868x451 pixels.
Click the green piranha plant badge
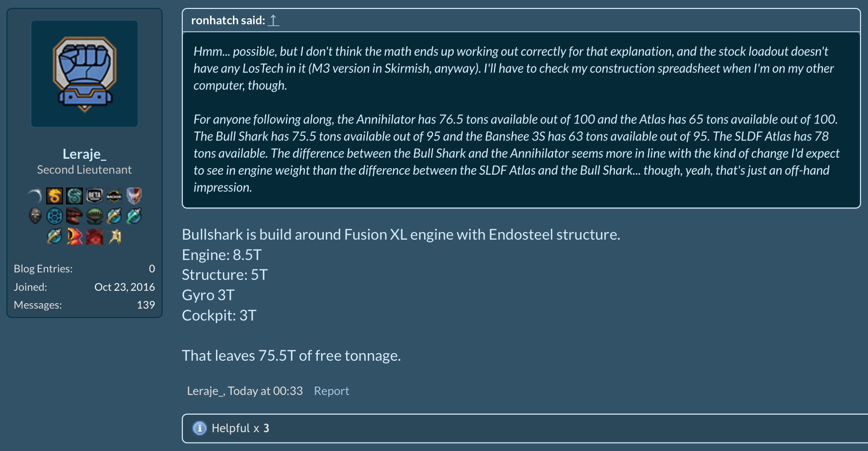click(94, 216)
